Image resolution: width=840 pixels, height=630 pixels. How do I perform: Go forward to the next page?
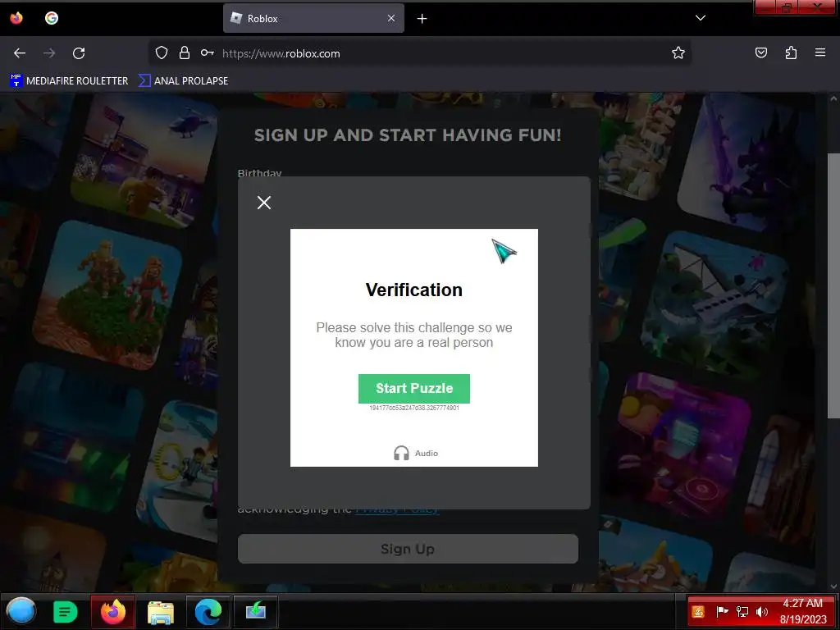coord(49,53)
